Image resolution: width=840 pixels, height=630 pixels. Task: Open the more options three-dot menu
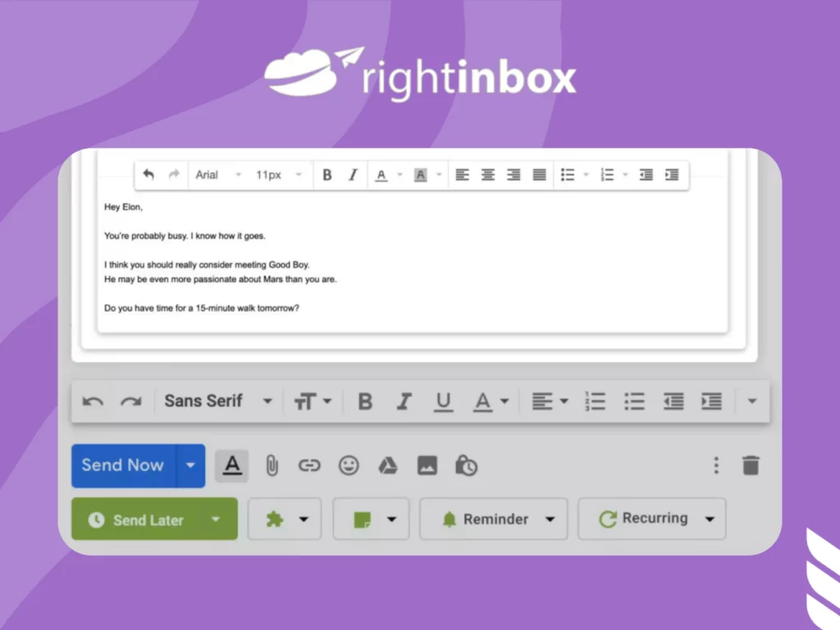pos(715,464)
